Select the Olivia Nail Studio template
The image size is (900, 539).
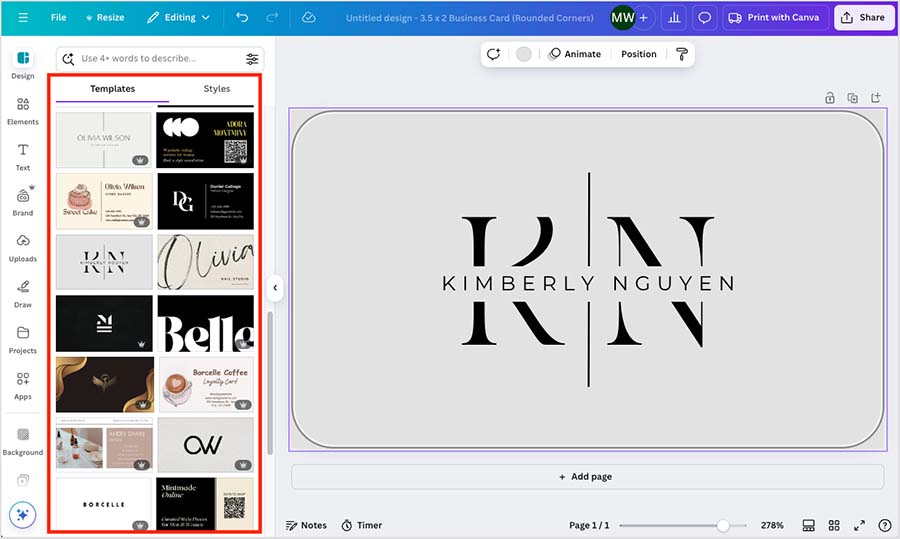click(205, 262)
